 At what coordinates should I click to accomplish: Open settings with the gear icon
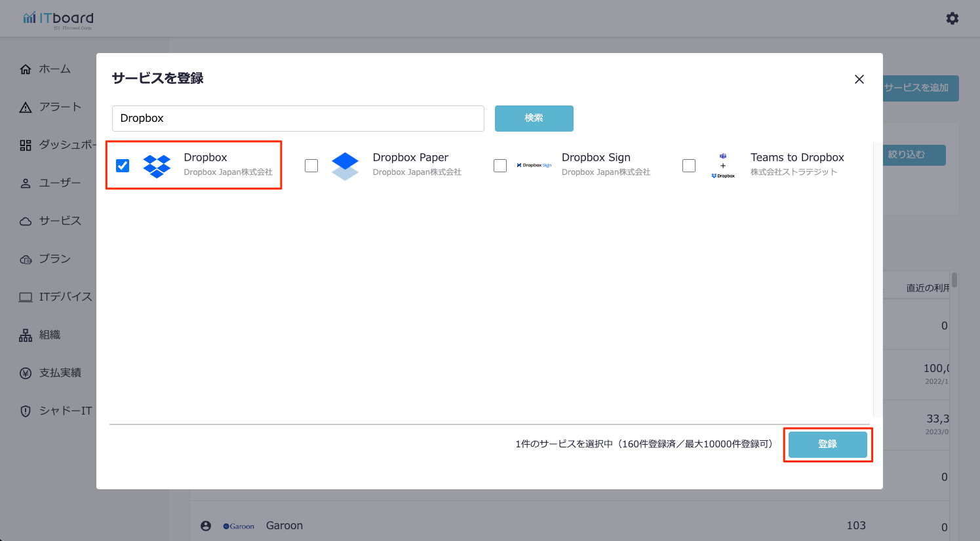click(952, 18)
